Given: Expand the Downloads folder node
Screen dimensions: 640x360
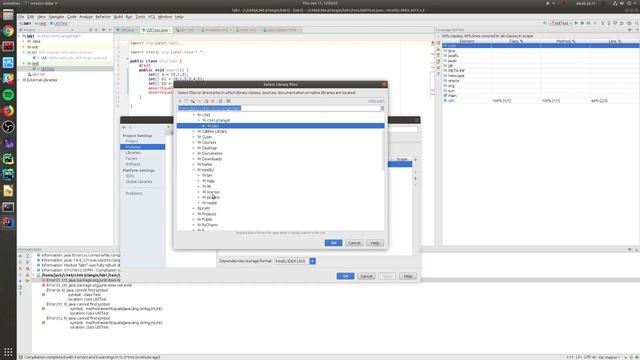Looking at the screenshot, I should 194,159.
